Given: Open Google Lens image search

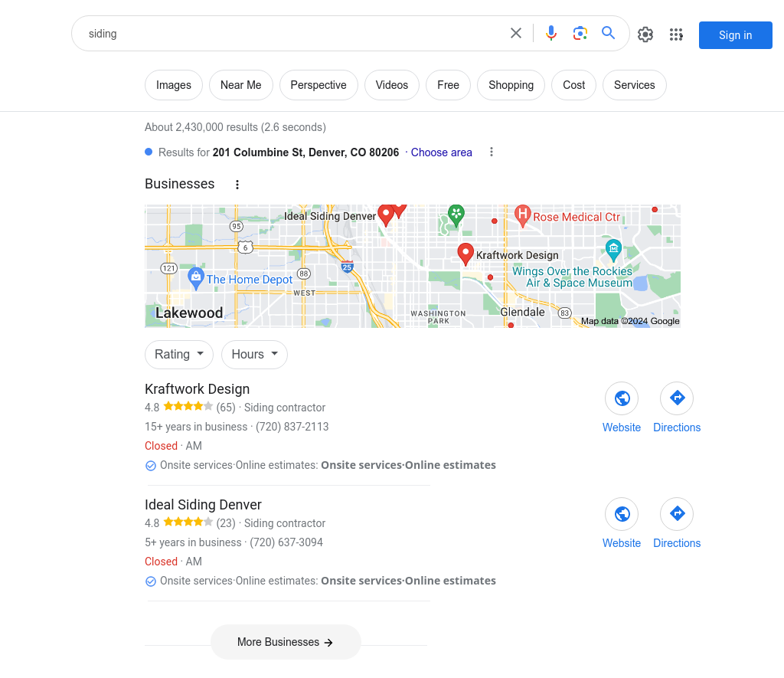Looking at the screenshot, I should (580, 34).
